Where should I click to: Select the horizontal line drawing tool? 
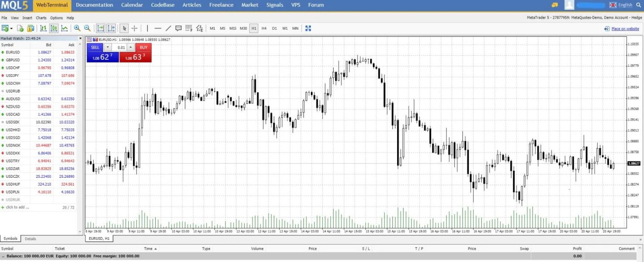tap(158, 28)
